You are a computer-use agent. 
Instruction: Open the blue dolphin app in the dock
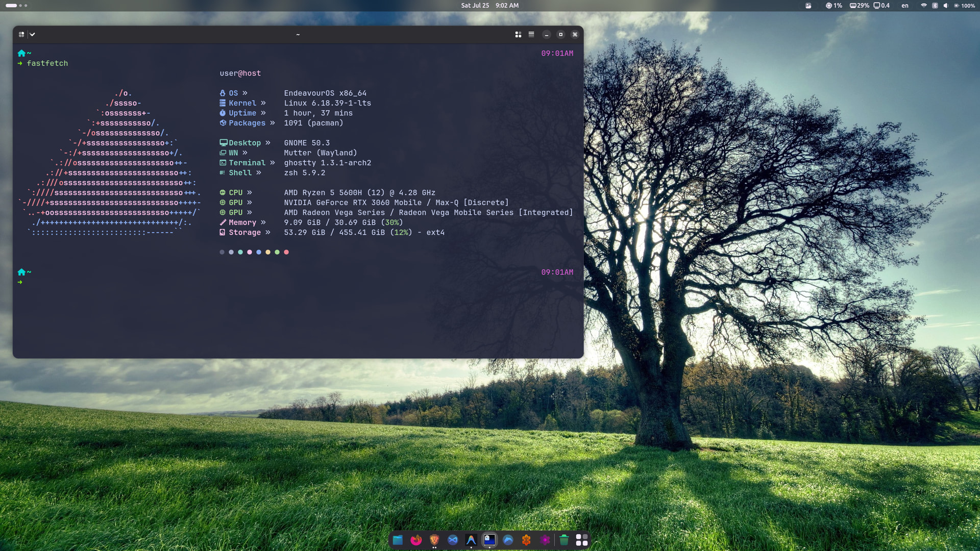pyautogui.click(x=508, y=540)
